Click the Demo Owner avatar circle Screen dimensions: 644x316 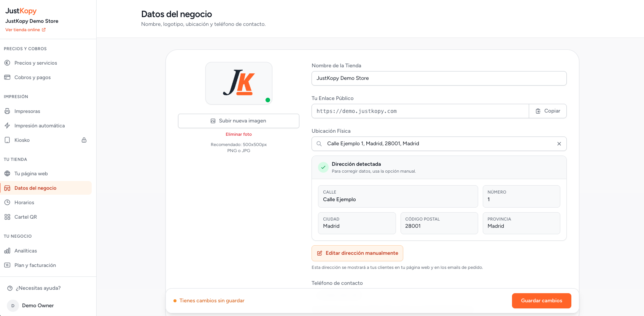point(13,306)
